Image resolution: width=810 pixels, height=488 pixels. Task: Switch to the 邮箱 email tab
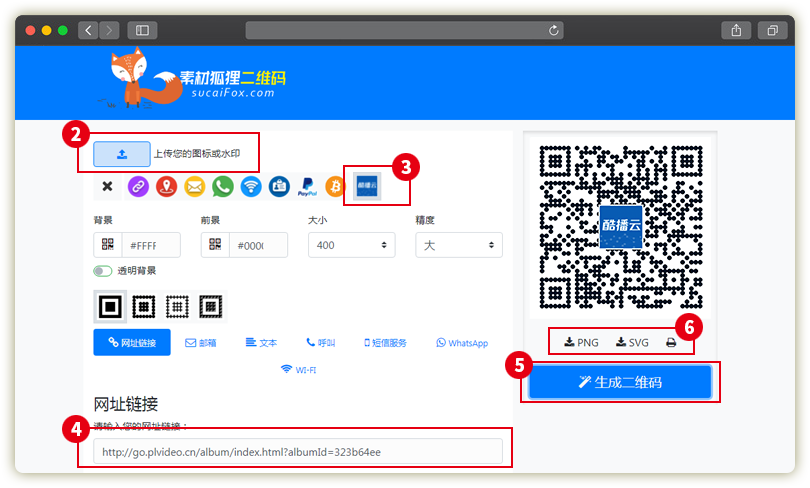(201, 343)
